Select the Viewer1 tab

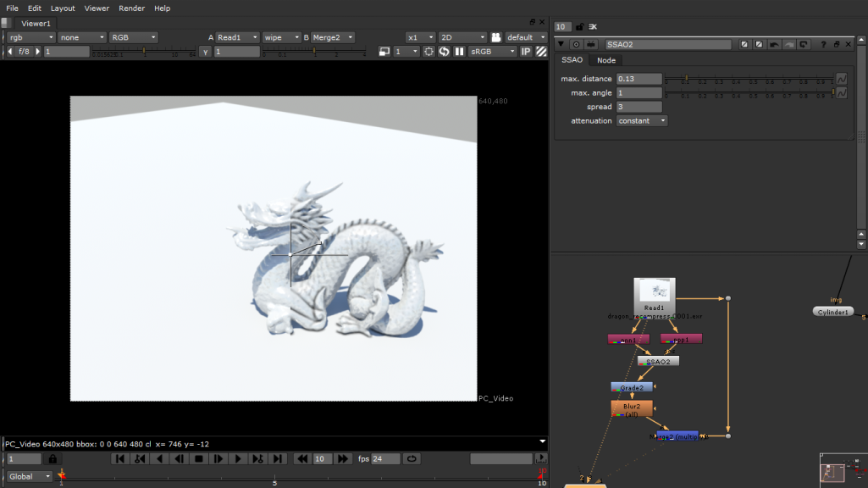[x=36, y=23]
